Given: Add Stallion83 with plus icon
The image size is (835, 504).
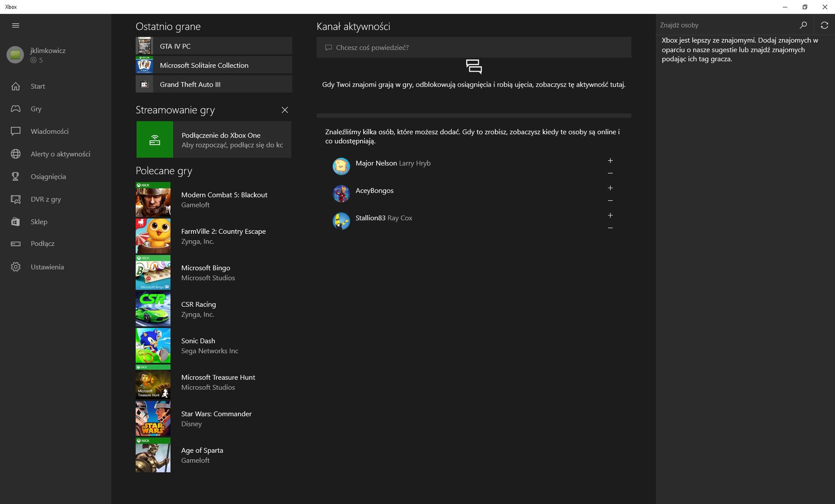Looking at the screenshot, I should pos(610,216).
